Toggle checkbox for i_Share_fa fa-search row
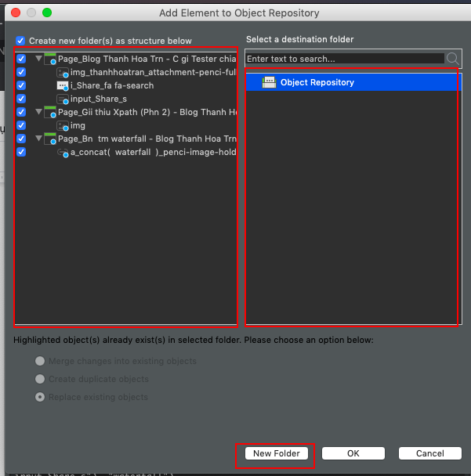The image size is (471, 476). coord(21,85)
